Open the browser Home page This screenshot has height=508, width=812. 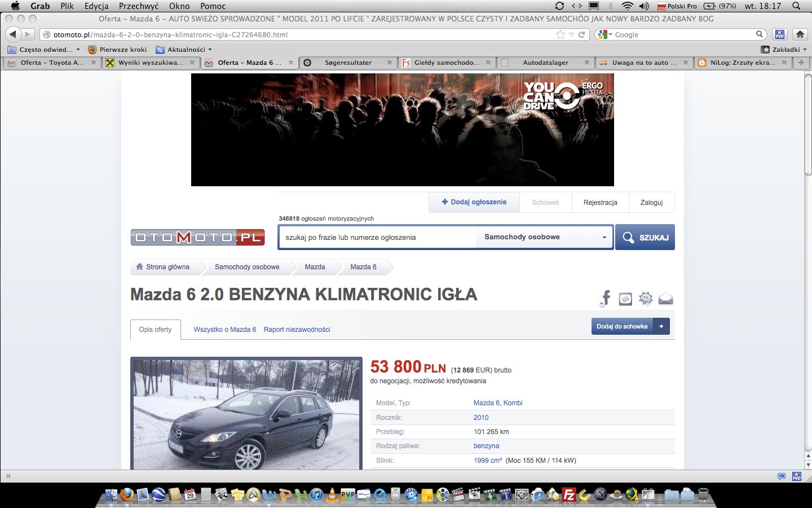point(800,34)
